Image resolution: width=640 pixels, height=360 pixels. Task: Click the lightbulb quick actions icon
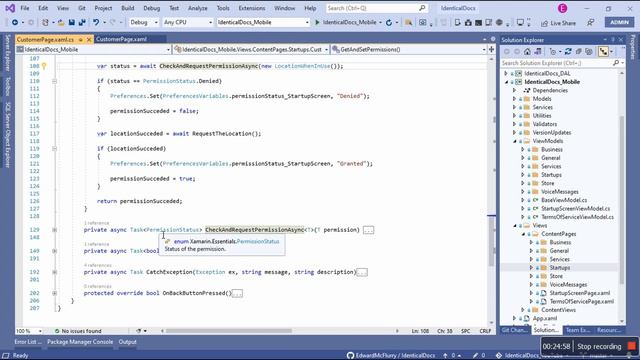click(44, 66)
